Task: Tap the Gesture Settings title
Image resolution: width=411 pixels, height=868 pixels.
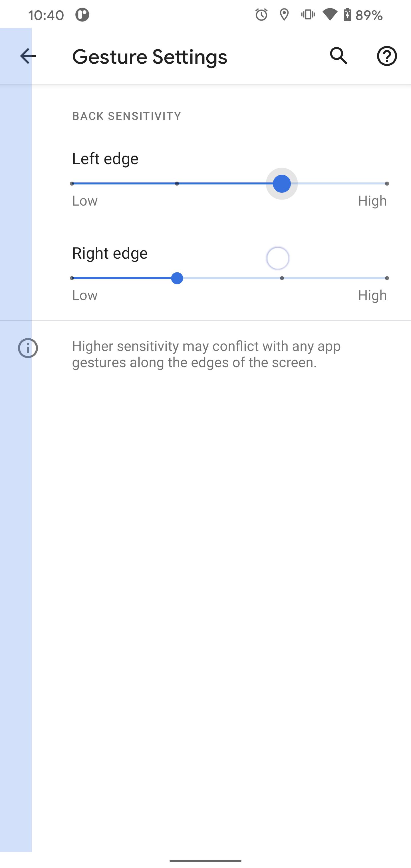Action: pyautogui.click(x=150, y=57)
